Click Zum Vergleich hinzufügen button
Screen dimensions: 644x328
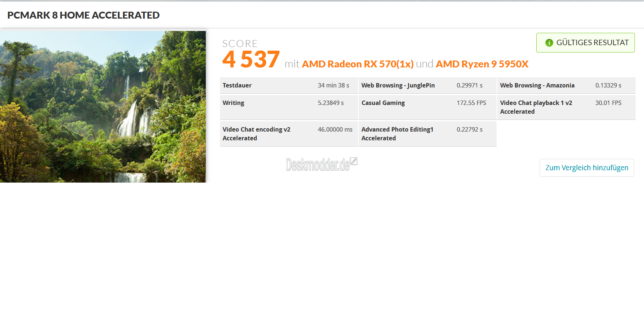587,168
